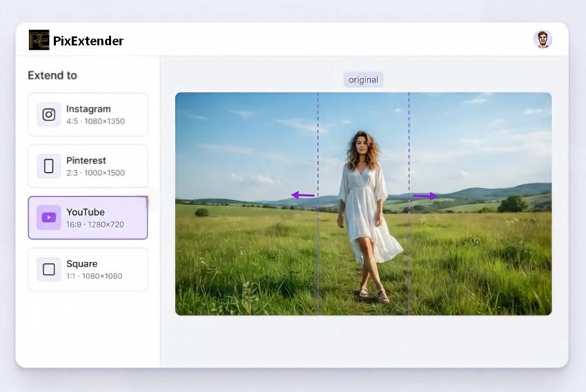The image size is (586, 392).
Task: Click the Instagram camera icon
Action: tap(48, 114)
